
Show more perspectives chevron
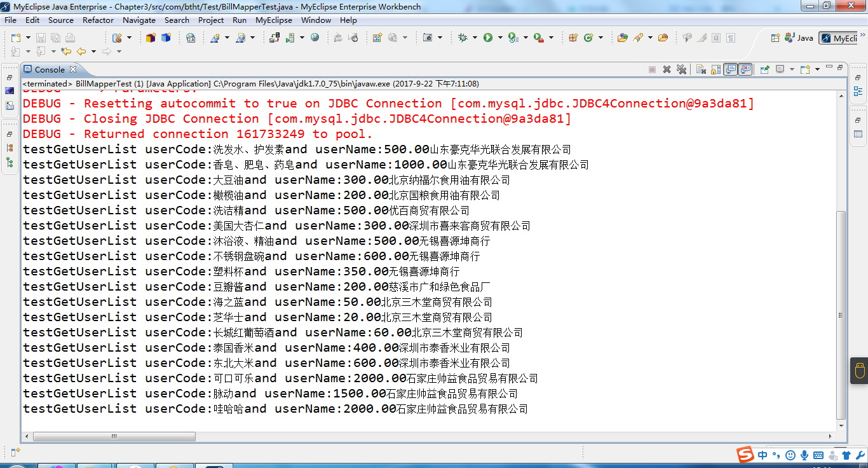862,34
